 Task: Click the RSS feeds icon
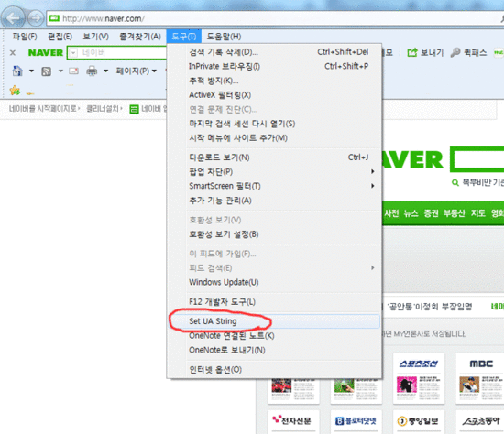tap(47, 71)
